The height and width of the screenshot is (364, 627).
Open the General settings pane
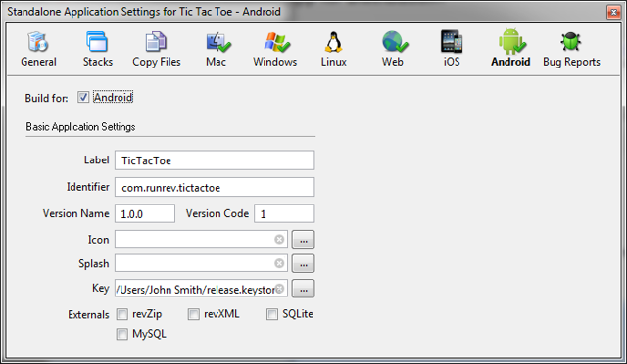click(38, 50)
